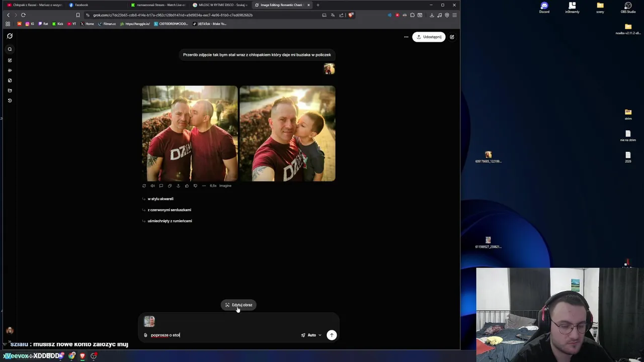Open bookmarks apps grid icon
Viewport: 644px width, 362px height.
pyautogui.click(x=8, y=24)
